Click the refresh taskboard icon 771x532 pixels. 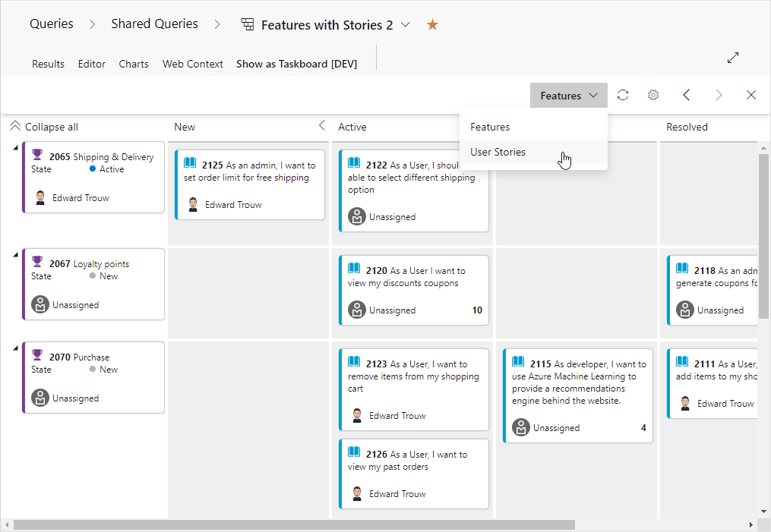(x=623, y=95)
